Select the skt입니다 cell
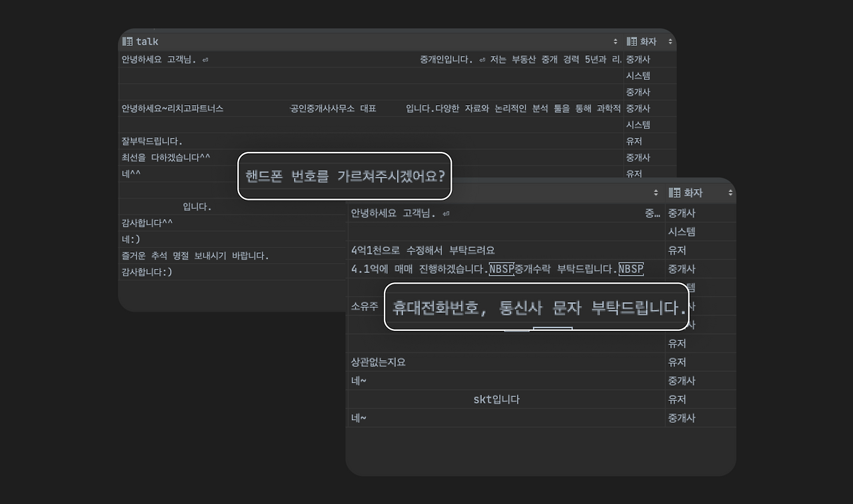The height and width of the screenshot is (504, 853). click(x=495, y=399)
